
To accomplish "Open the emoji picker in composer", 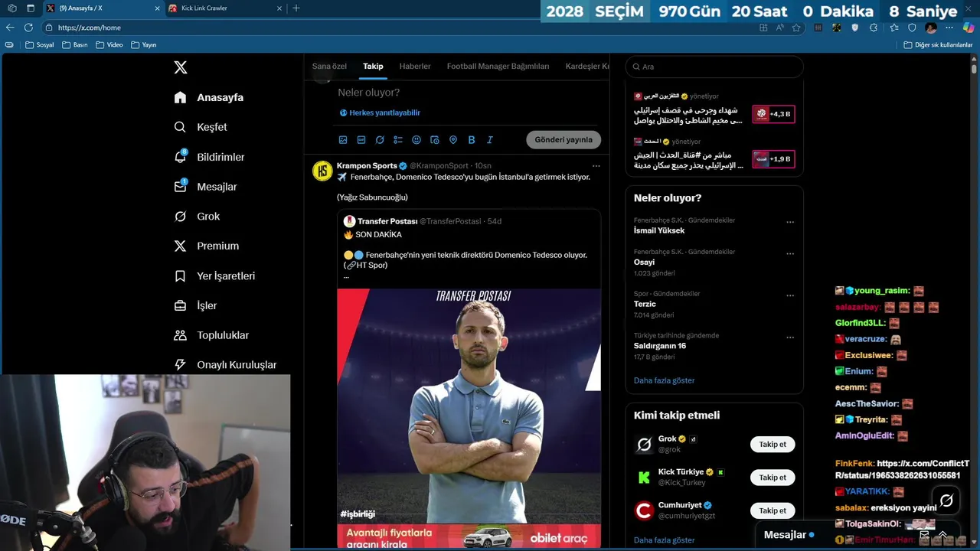I will point(416,140).
